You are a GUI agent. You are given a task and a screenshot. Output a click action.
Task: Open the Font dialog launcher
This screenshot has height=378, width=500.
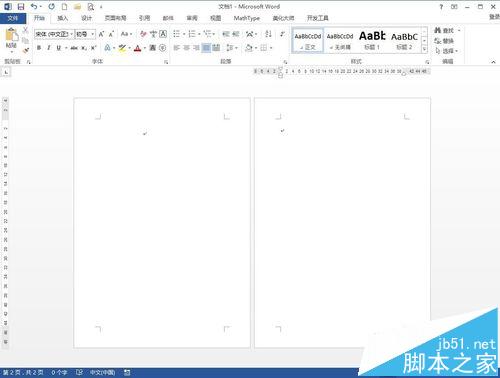tap(166, 62)
